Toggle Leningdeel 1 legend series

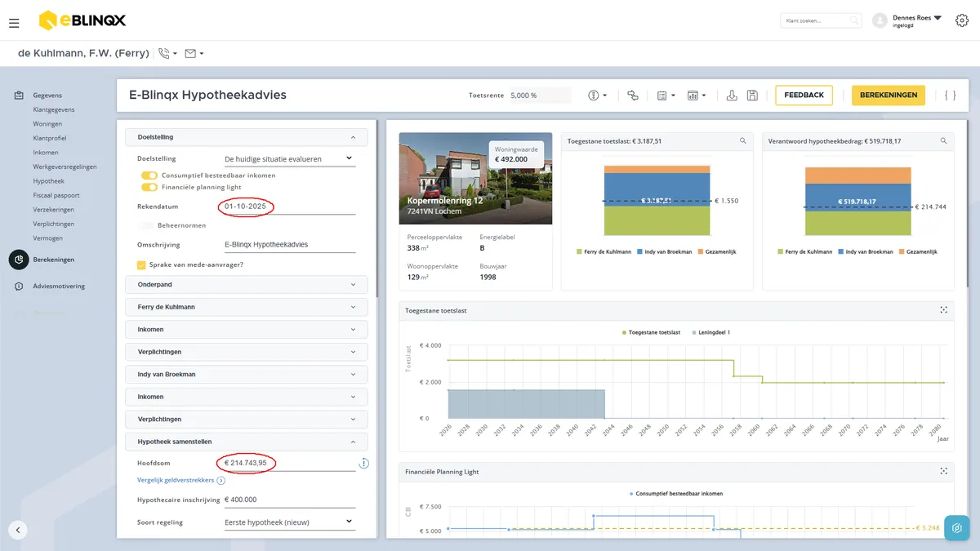pos(710,333)
